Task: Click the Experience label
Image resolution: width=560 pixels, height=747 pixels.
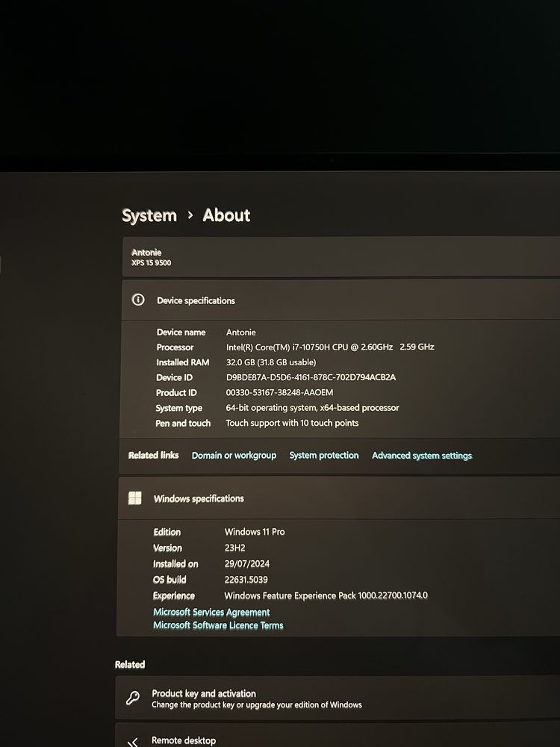Action: click(174, 596)
